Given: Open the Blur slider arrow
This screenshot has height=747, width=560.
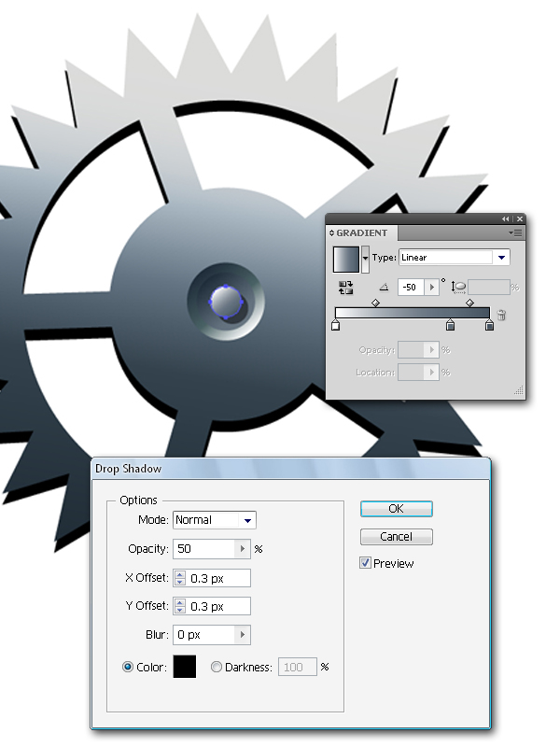Looking at the screenshot, I should (243, 635).
